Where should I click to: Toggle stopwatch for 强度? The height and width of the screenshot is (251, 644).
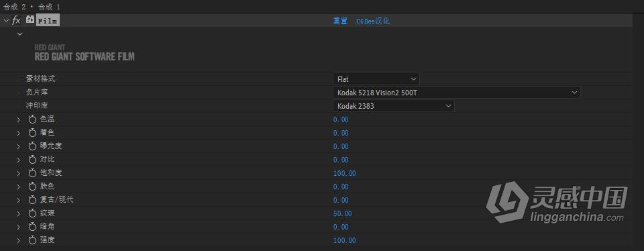[32, 240]
